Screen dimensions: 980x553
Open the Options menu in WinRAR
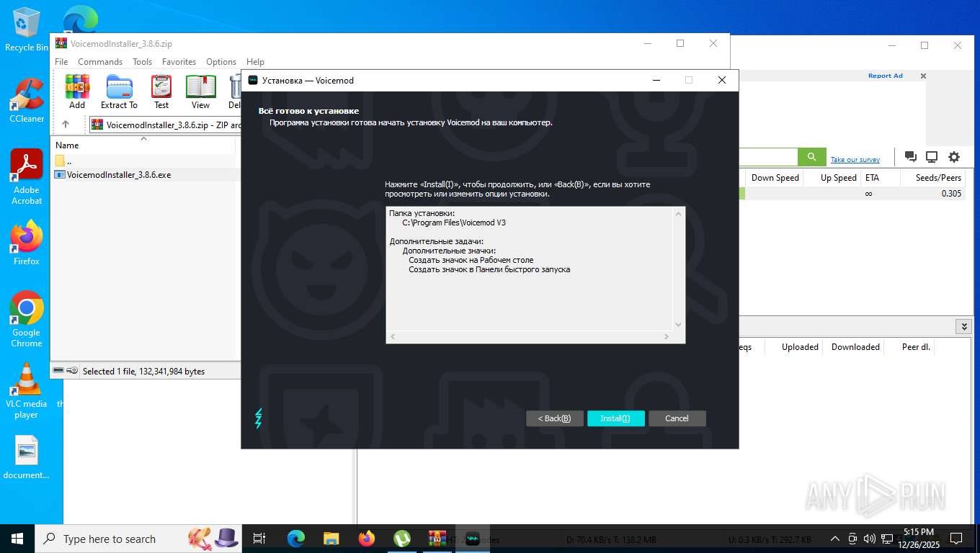click(x=221, y=62)
